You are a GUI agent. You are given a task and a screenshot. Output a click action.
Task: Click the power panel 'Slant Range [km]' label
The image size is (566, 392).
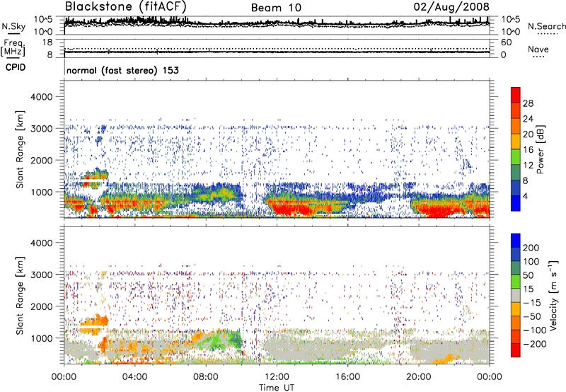coord(20,149)
